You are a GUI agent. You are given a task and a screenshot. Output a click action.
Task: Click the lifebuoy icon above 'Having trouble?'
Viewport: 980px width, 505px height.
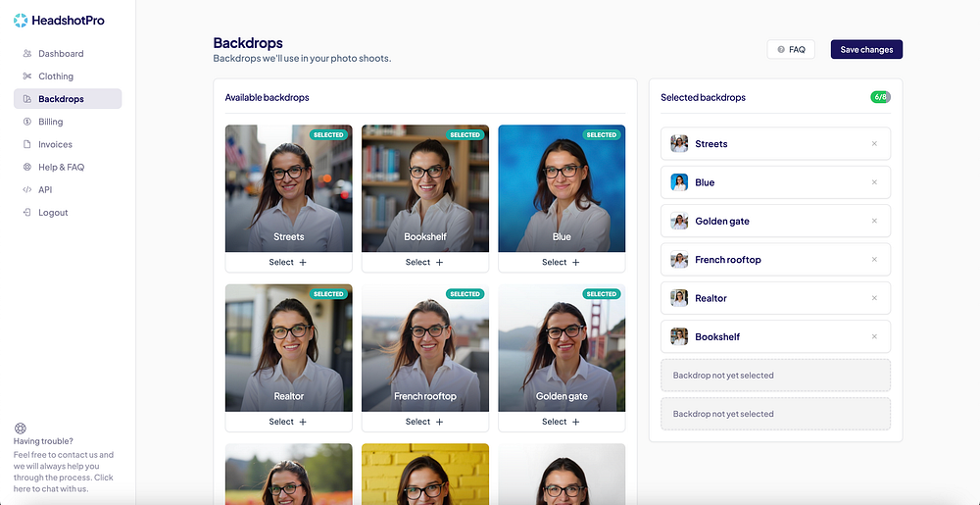20,429
